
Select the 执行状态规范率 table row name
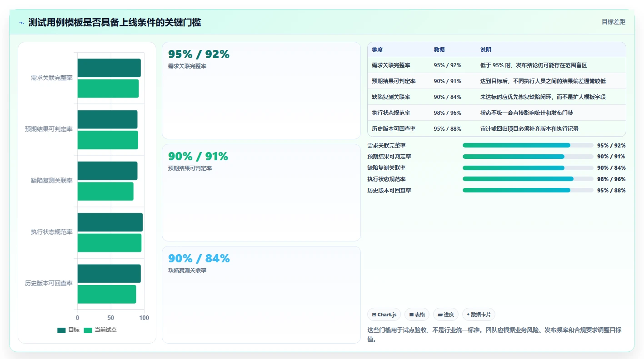click(x=391, y=113)
